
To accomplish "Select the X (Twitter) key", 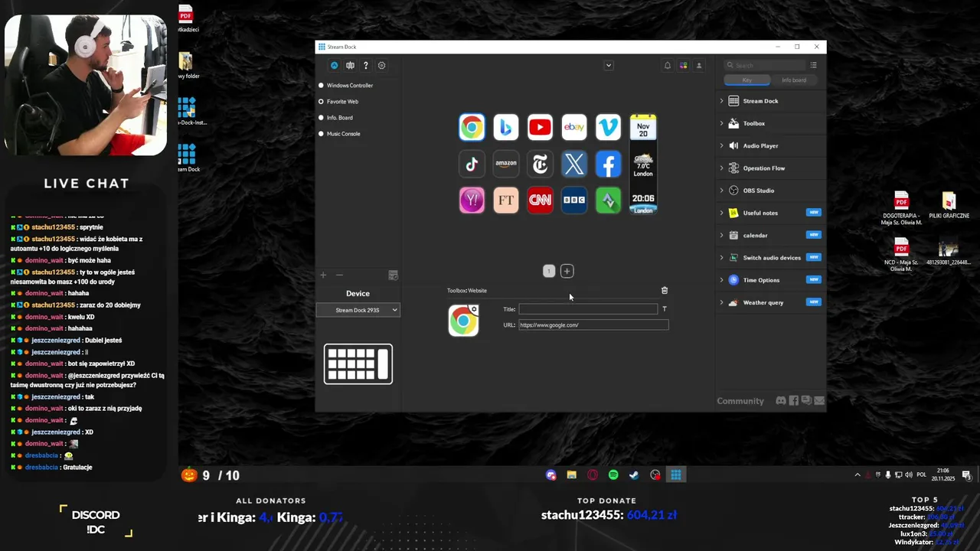I will (574, 163).
